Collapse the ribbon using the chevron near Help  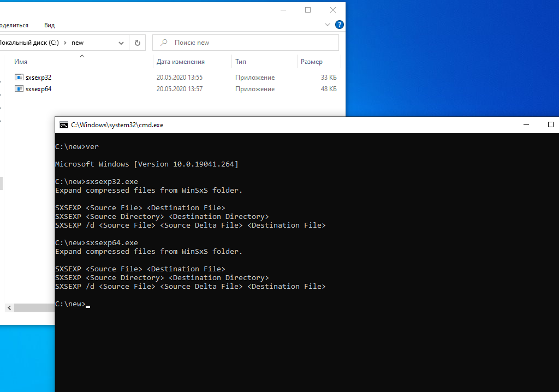(327, 24)
